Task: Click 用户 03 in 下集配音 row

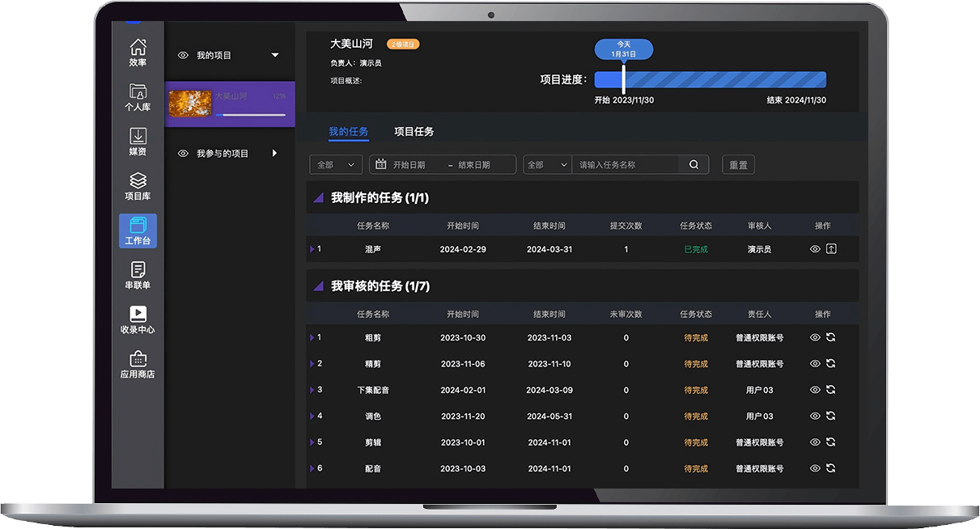Action: tap(759, 390)
